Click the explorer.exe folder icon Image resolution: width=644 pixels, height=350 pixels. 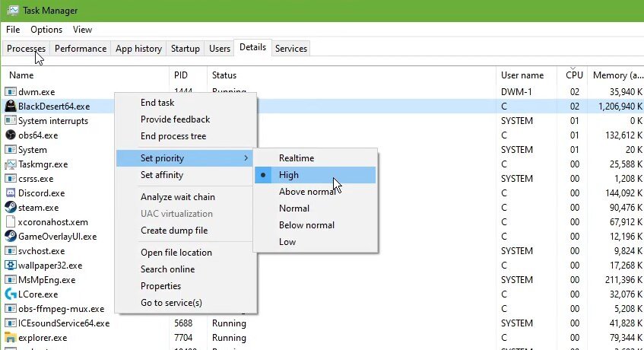coord(11,338)
